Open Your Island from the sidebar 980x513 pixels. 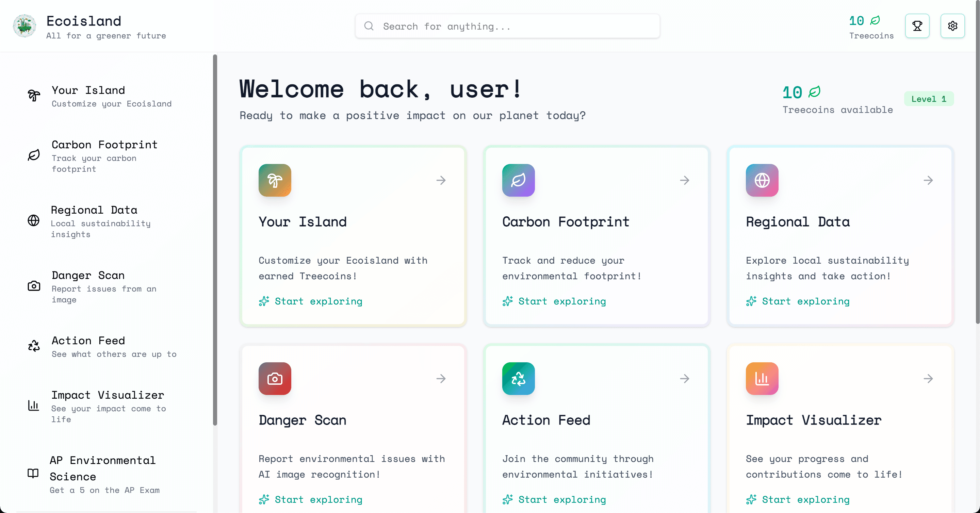click(107, 96)
